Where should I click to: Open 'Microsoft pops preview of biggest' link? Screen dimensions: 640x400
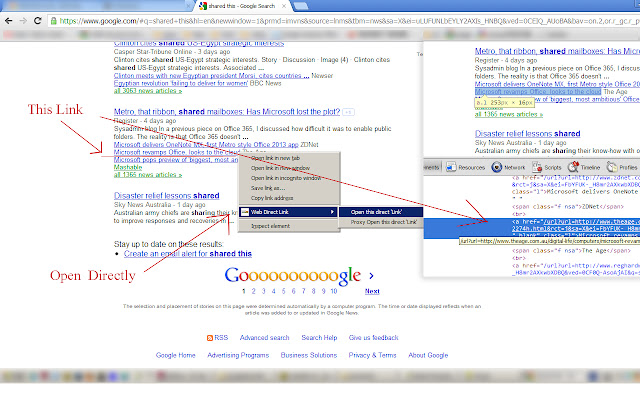[x=176, y=160]
